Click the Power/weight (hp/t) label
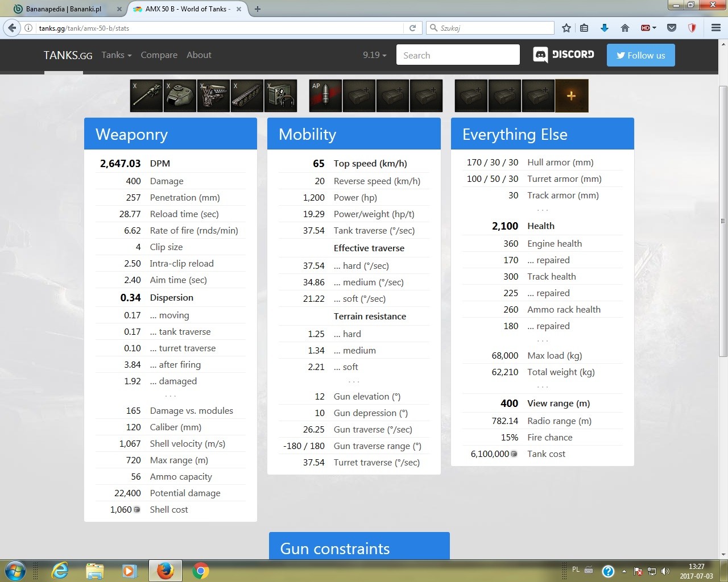 click(374, 214)
